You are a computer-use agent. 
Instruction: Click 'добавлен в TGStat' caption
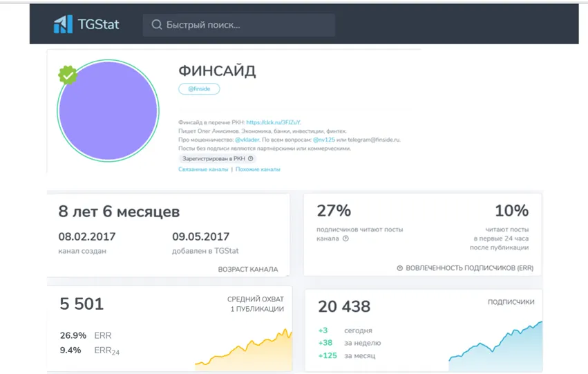pyautogui.click(x=205, y=251)
